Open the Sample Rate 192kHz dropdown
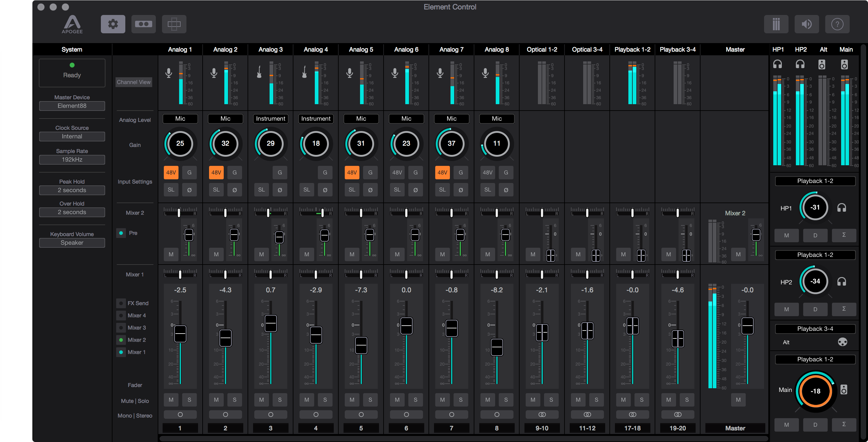868x442 pixels. pyautogui.click(x=72, y=160)
